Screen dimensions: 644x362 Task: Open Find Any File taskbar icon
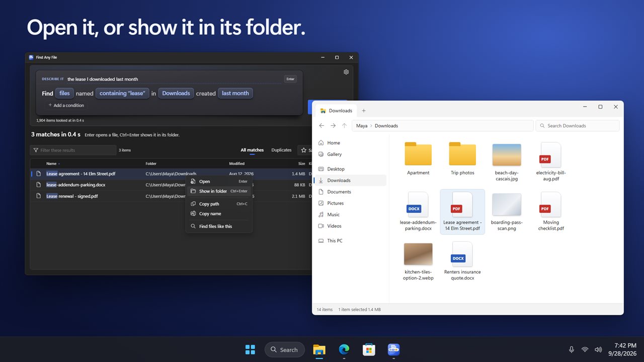click(x=393, y=349)
